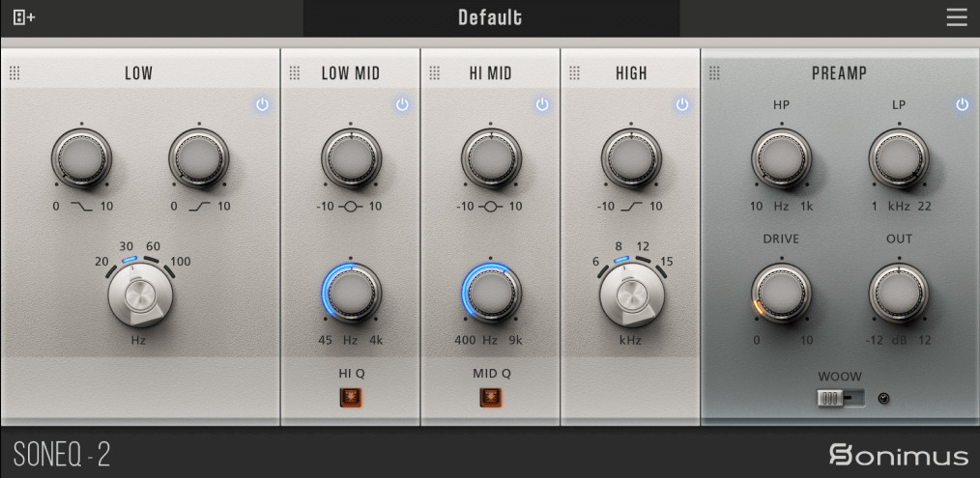Click the LP filter knob in PREAMP
Viewport: 980px width, 478px height.
tap(899, 158)
